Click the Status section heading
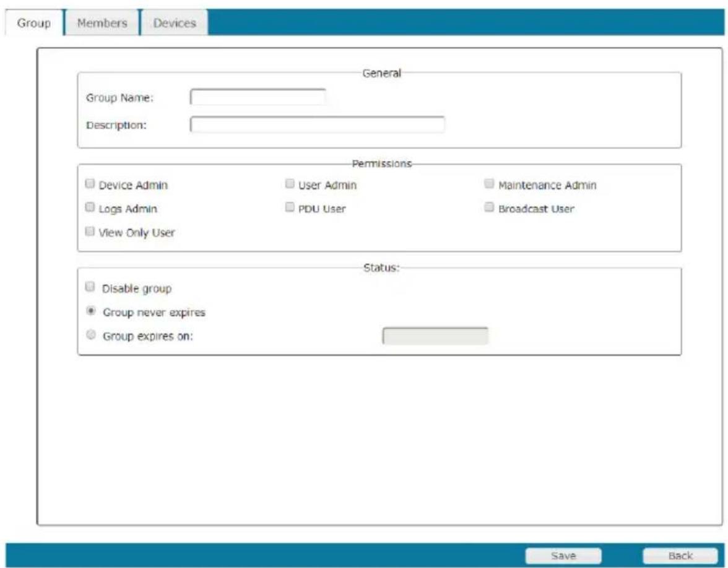The width and height of the screenshot is (728, 568). pyautogui.click(x=381, y=268)
